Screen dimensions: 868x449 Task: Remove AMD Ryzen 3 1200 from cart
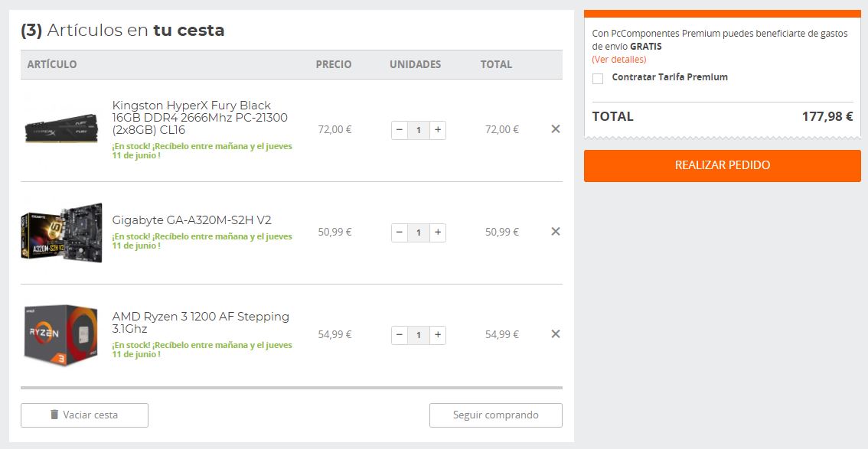[556, 334]
